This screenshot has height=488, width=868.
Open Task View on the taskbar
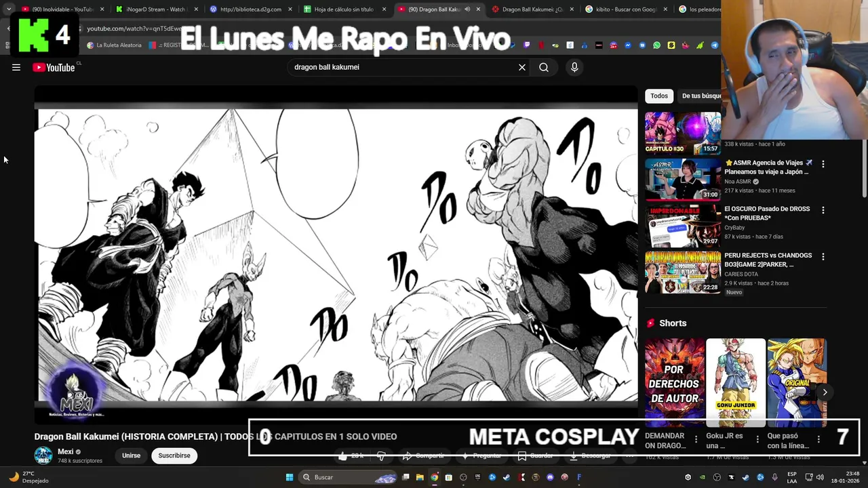[x=406, y=477]
